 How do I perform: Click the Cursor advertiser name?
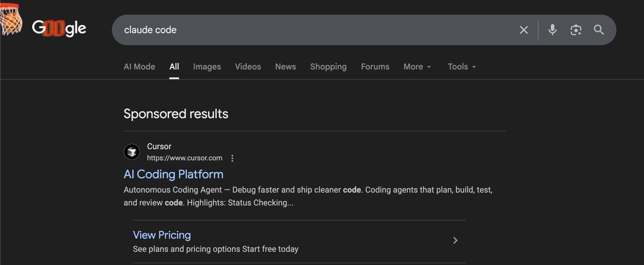tap(159, 146)
